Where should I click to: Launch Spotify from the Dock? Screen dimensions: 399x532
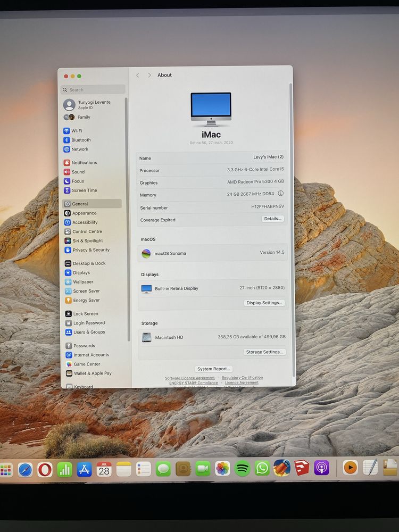242,469
